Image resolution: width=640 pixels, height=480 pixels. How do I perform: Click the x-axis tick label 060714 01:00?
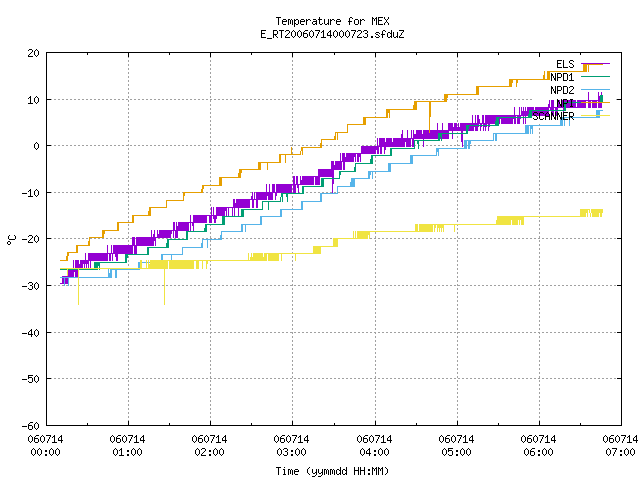127,446
